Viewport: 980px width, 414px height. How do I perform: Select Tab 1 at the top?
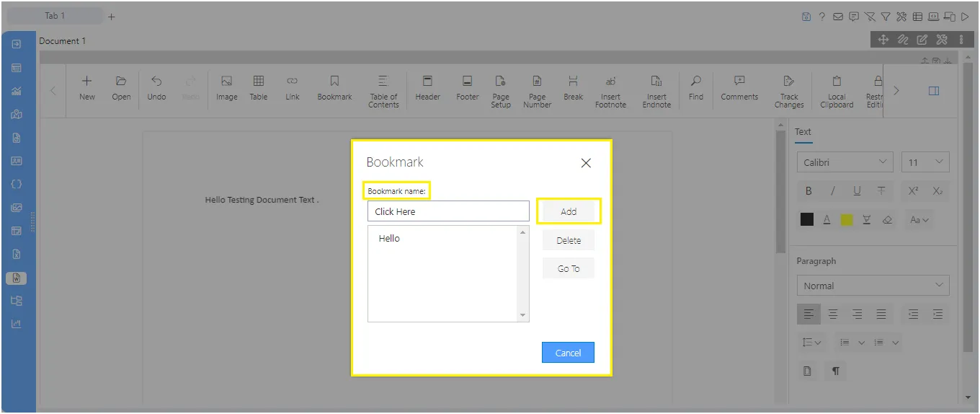(x=55, y=16)
